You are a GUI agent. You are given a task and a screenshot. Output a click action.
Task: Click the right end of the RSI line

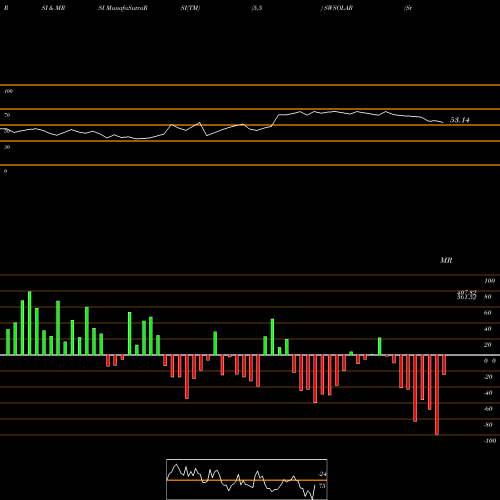pyautogui.click(x=443, y=122)
